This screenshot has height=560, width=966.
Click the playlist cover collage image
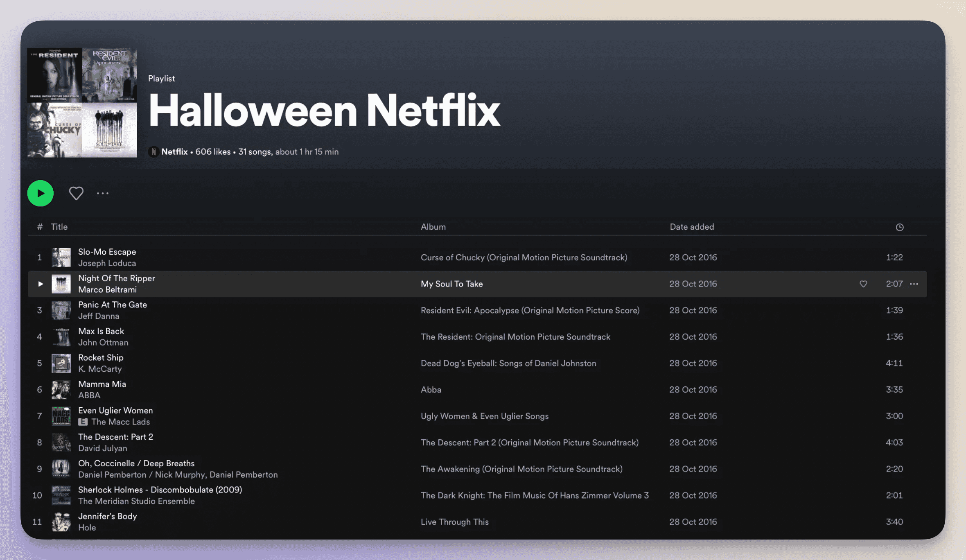pyautogui.click(x=82, y=102)
